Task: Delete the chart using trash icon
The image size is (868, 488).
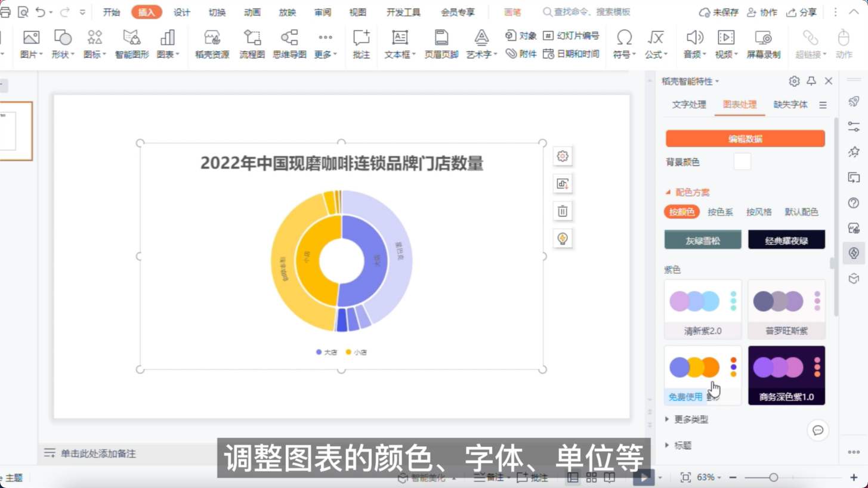Action: tap(563, 211)
